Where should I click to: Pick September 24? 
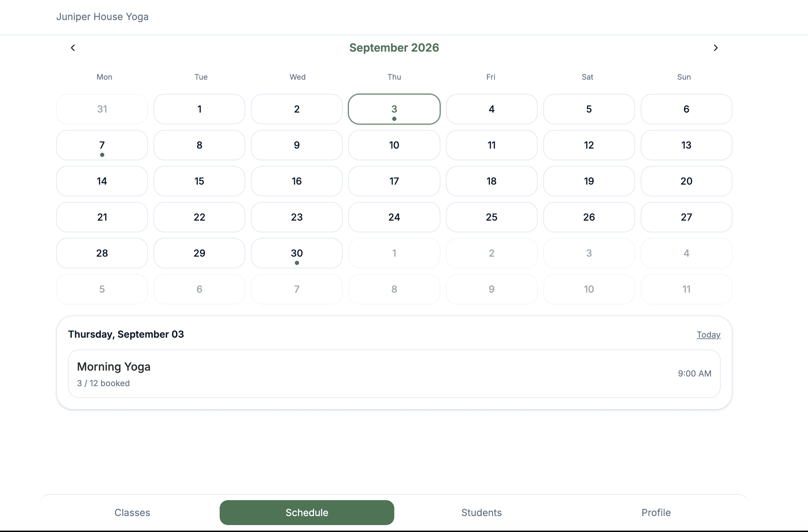pos(394,217)
